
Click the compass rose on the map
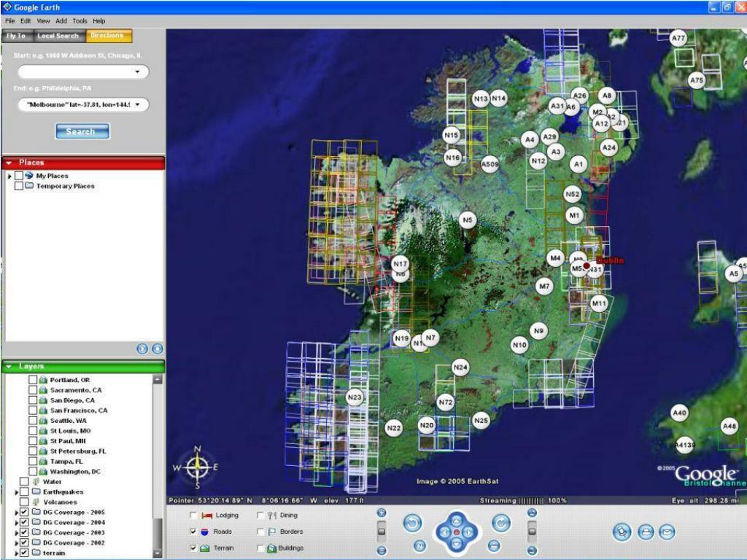click(196, 467)
